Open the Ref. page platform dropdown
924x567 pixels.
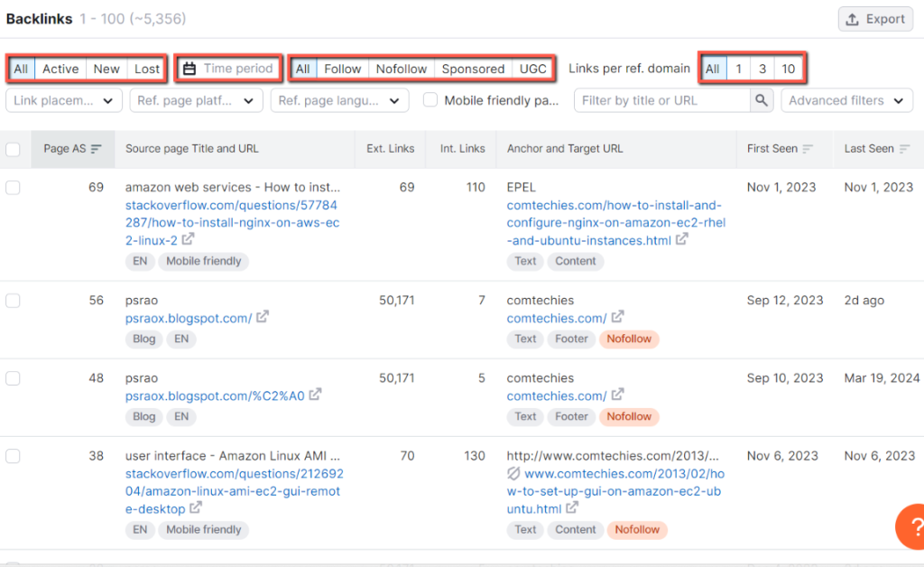tap(196, 100)
